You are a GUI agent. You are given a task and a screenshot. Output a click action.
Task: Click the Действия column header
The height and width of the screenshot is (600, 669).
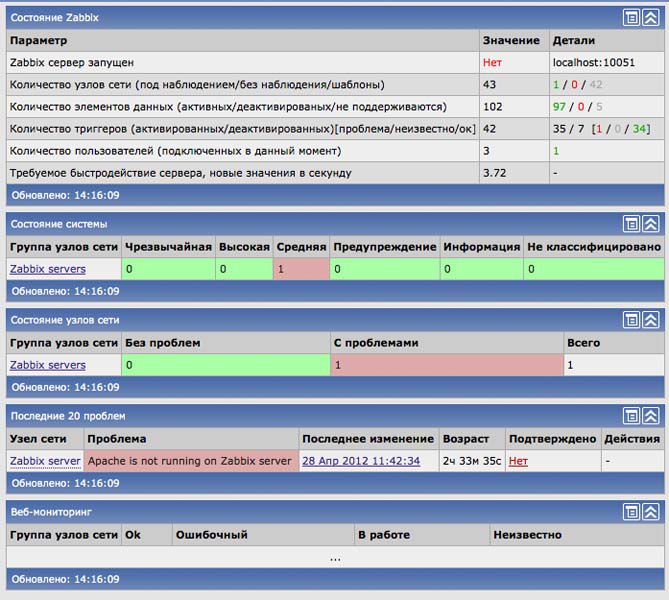click(x=632, y=439)
